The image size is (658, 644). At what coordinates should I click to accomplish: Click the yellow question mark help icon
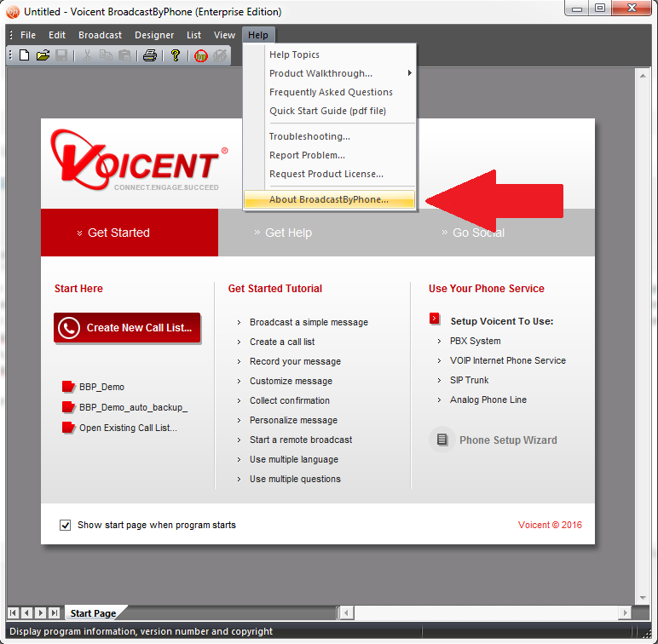tap(176, 55)
